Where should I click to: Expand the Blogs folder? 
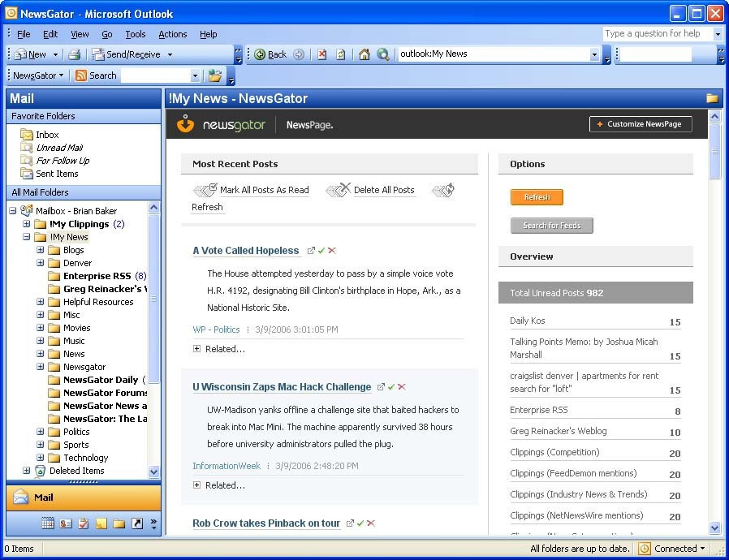[x=41, y=249]
